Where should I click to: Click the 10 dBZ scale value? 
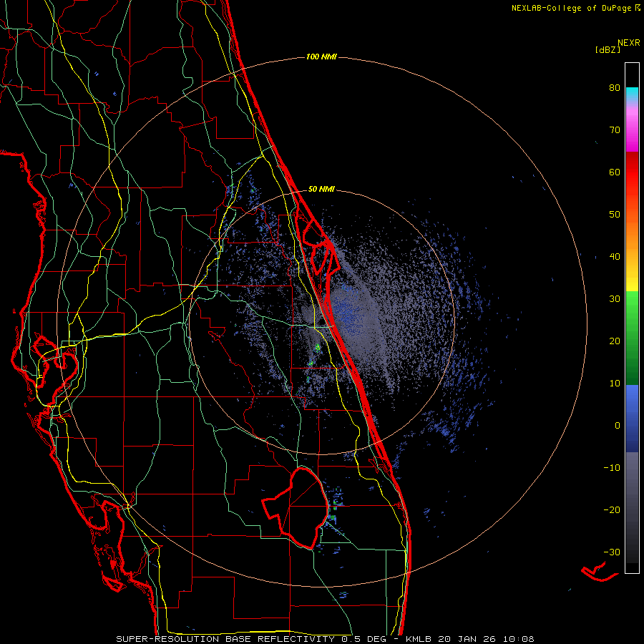tap(615, 384)
